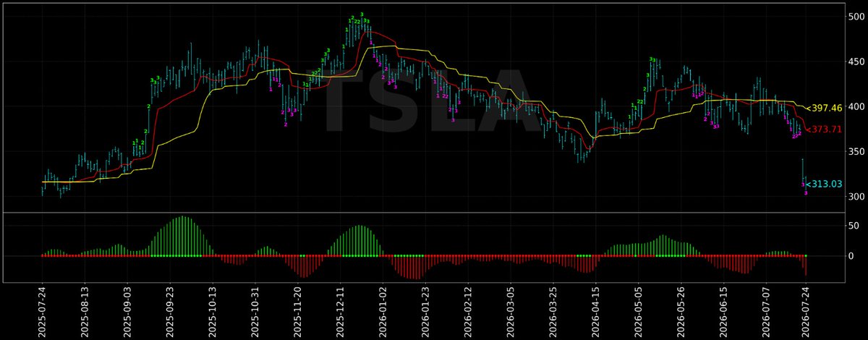This screenshot has width=868, height=340.
Task: Click the 2026-07-07 date label
Action: 767,312
